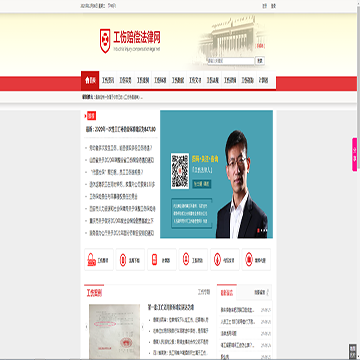This screenshot has height=360, width=360.
Task: Click the search button beside the search box
Action: pyautogui.click(x=260, y=61)
